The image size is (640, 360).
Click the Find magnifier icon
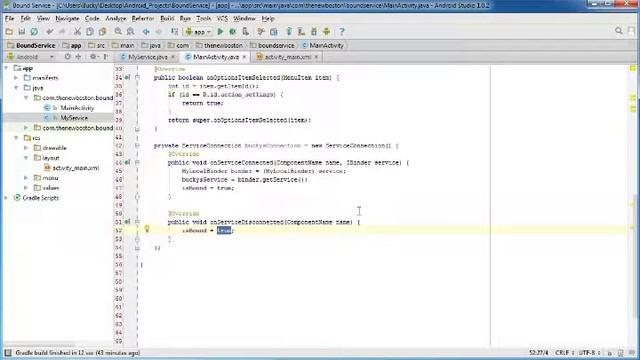pyautogui.click(x=118, y=31)
